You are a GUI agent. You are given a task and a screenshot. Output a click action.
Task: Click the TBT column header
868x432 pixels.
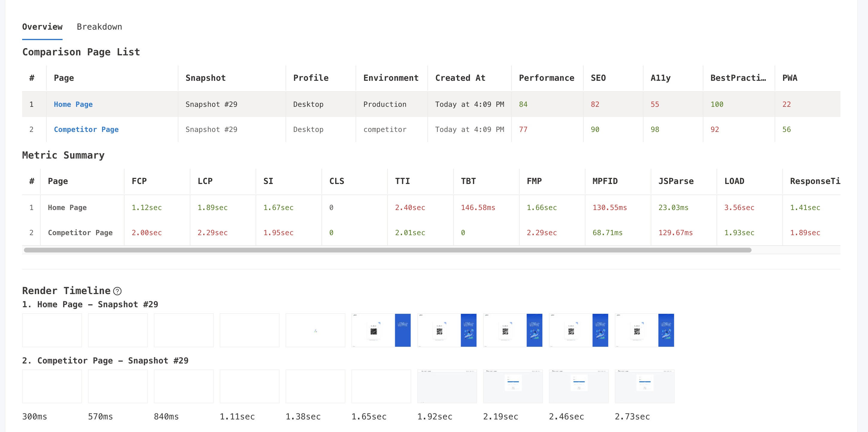point(468,182)
